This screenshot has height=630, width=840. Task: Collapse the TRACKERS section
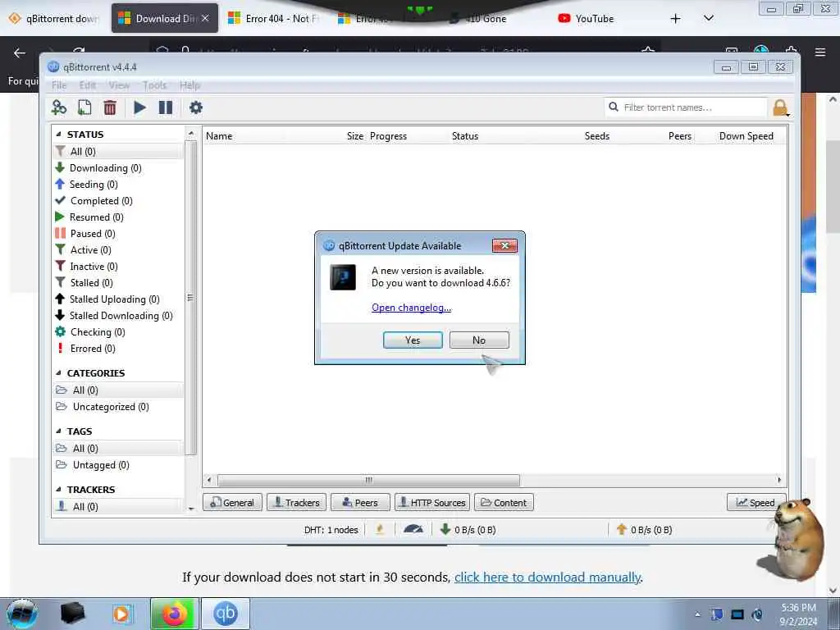[x=58, y=490]
